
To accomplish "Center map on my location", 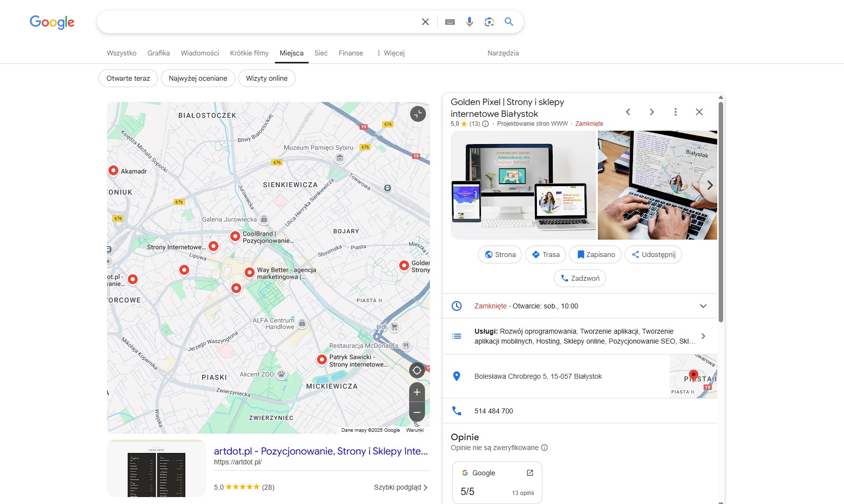I will [417, 370].
